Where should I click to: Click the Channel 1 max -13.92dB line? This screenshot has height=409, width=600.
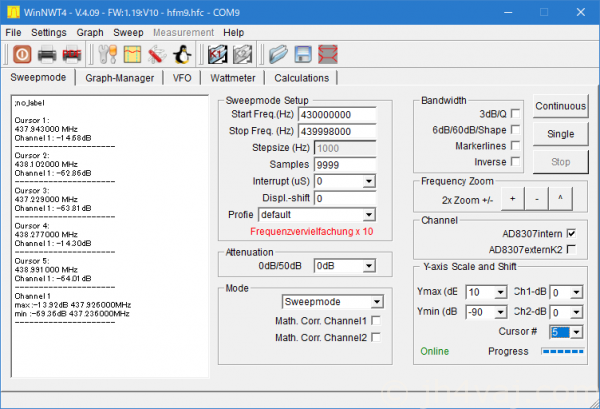(x=73, y=305)
